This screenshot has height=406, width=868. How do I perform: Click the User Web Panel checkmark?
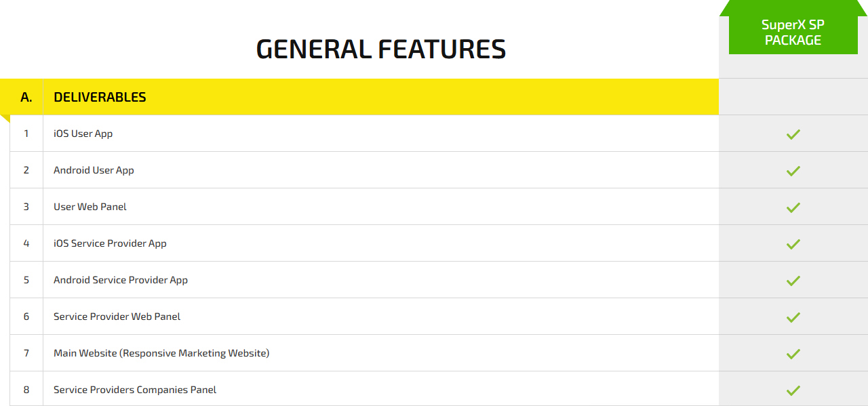[793, 207]
